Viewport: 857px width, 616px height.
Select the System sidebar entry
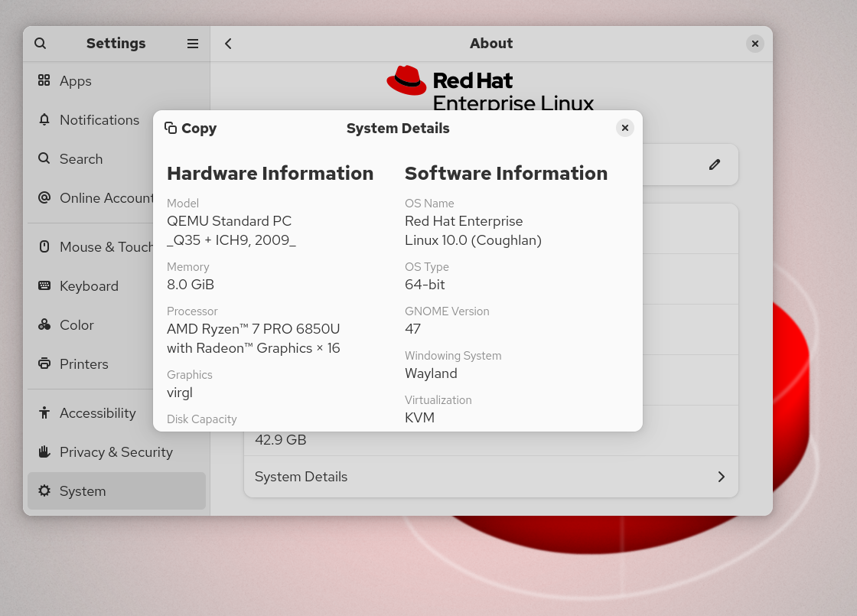[116, 491]
